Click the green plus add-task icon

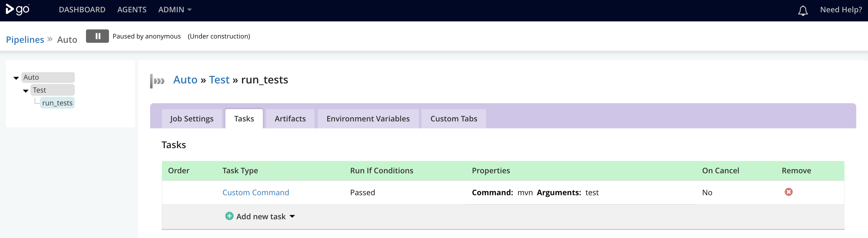229,216
